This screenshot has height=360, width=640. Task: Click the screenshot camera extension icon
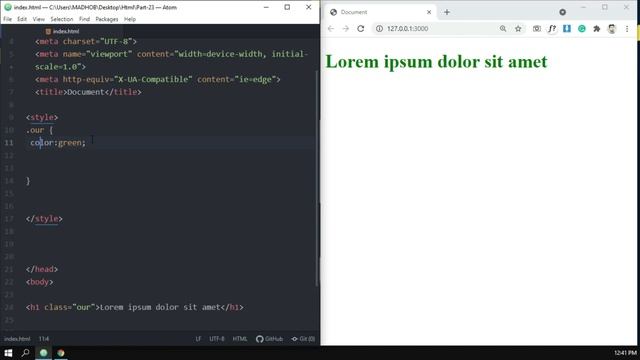tap(537, 29)
